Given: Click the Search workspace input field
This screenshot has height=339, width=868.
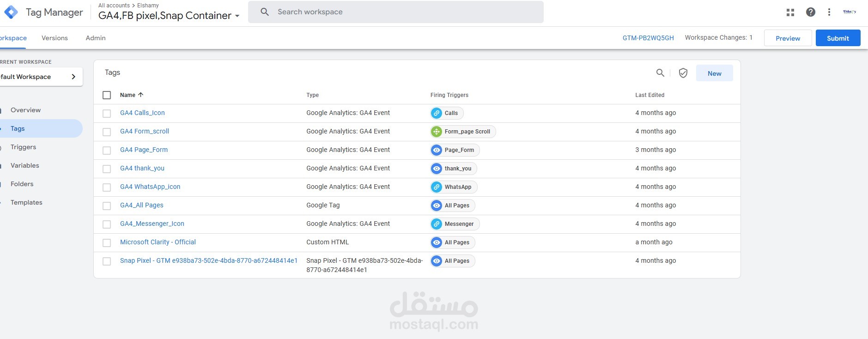Looking at the screenshot, I should 396,12.
